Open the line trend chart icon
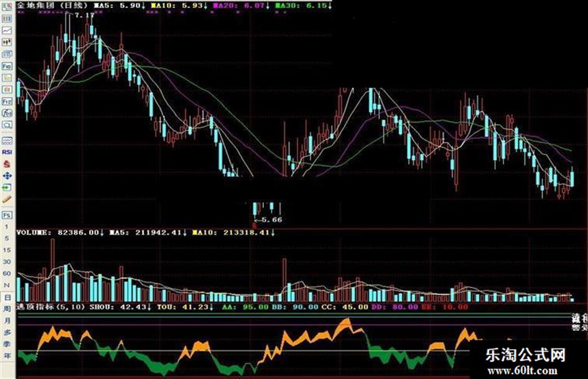 (x=7, y=30)
